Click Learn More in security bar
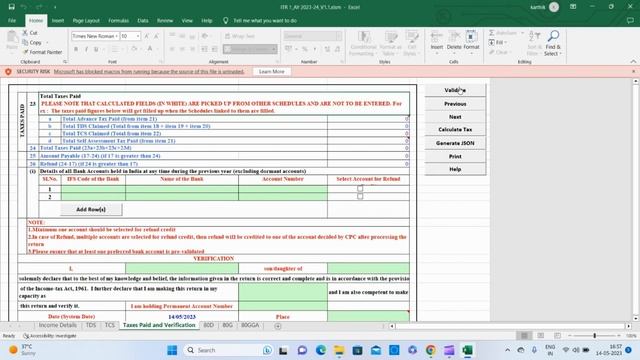 pyautogui.click(x=271, y=71)
